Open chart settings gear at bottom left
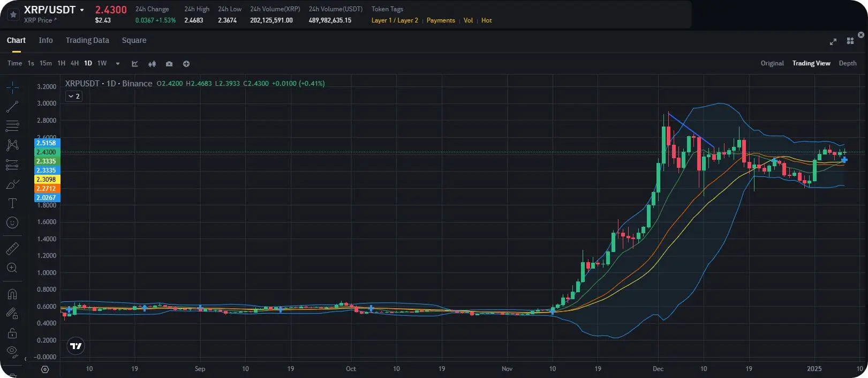This screenshot has height=378, width=868. click(45, 369)
